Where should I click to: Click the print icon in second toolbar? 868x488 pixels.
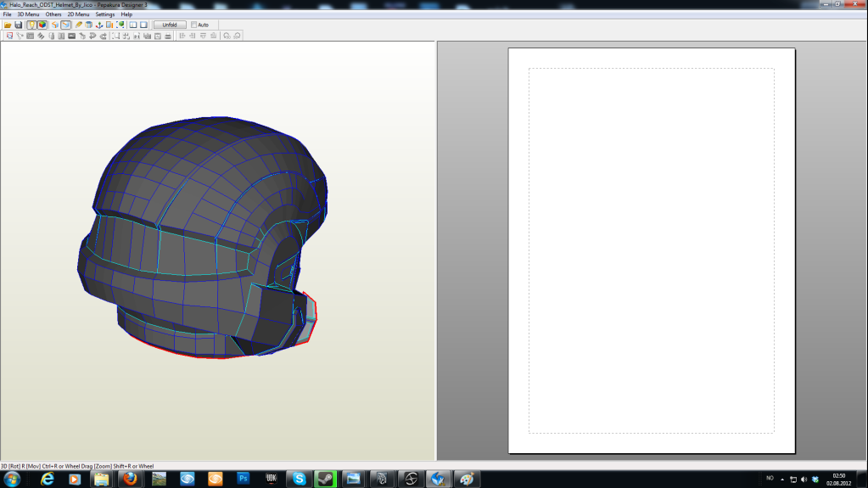(x=168, y=36)
